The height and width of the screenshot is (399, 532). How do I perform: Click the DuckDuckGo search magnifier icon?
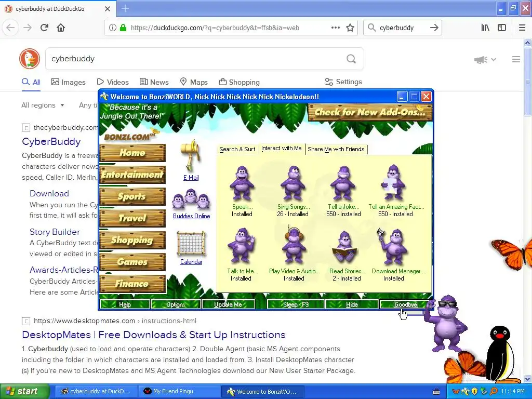351,59
